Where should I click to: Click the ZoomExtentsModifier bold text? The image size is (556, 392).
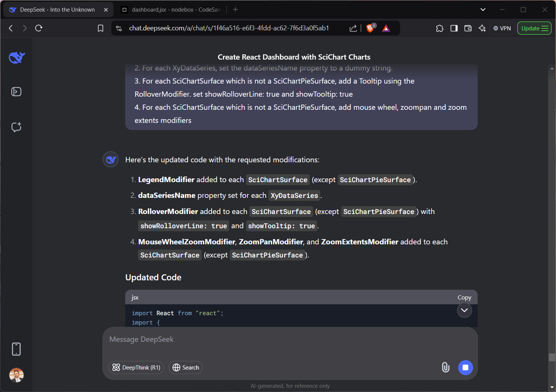pyautogui.click(x=360, y=242)
